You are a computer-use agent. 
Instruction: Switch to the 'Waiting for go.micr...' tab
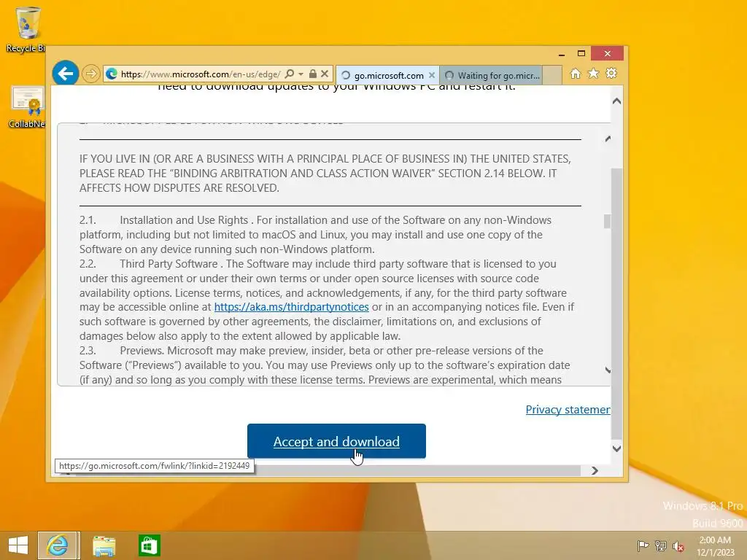click(x=491, y=75)
